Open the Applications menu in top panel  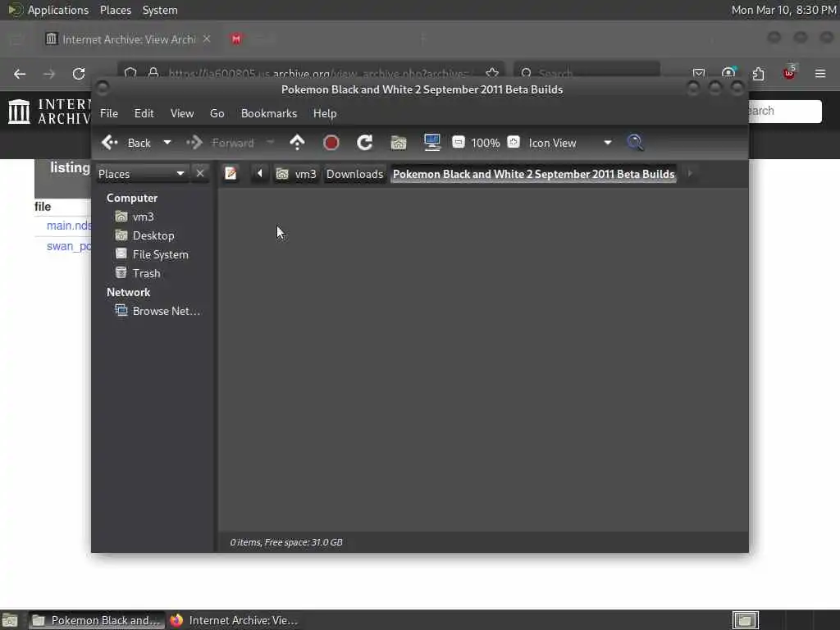(x=58, y=10)
